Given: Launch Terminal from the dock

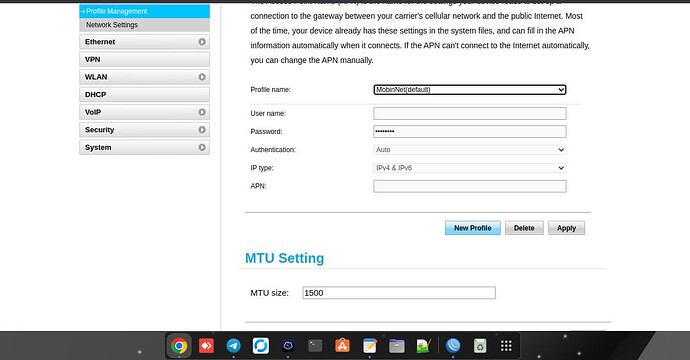Looking at the screenshot, I should (x=315, y=346).
